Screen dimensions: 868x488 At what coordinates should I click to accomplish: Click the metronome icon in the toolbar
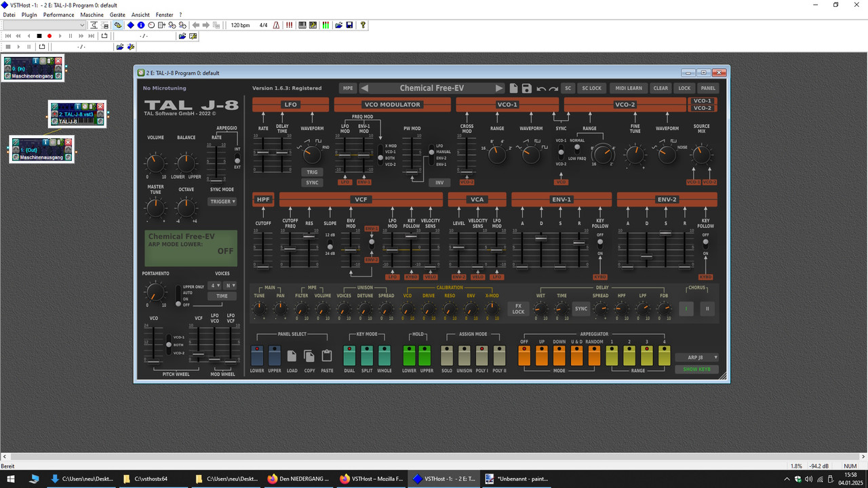pos(276,25)
